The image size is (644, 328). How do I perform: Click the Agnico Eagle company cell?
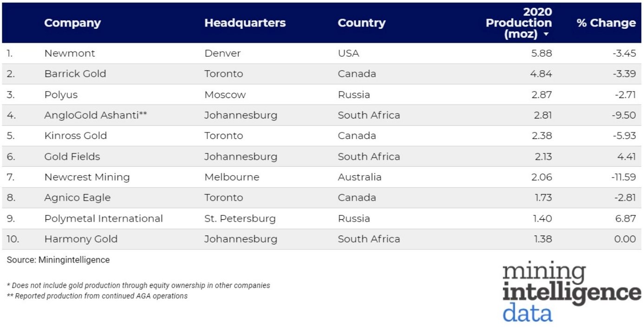(x=78, y=197)
